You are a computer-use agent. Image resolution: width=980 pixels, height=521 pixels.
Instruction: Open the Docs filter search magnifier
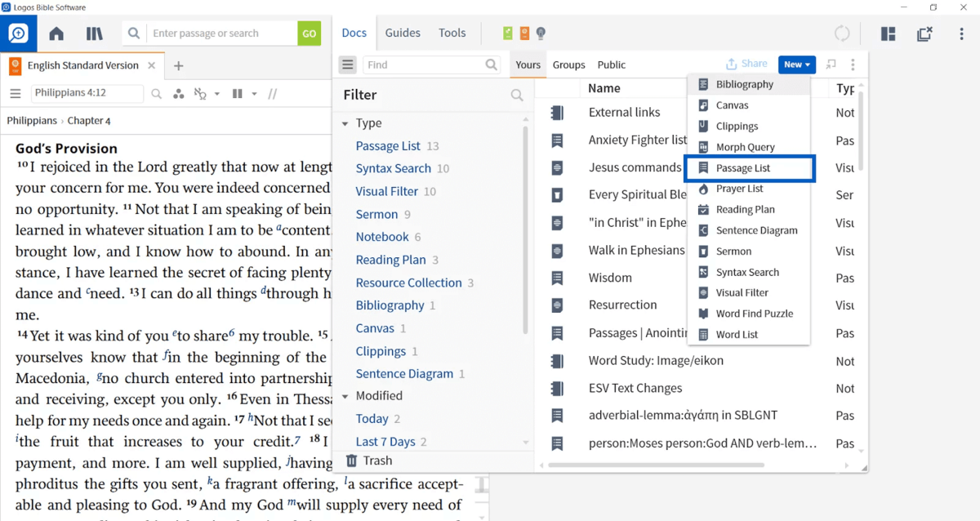pyautogui.click(x=517, y=96)
